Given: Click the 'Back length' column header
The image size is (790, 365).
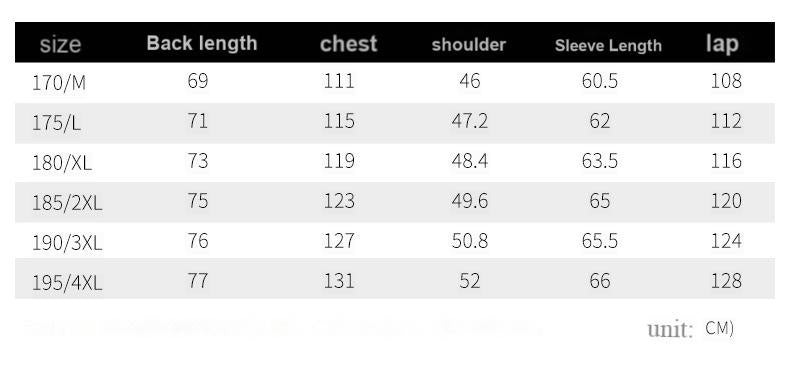Looking at the screenshot, I should click(x=202, y=44).
